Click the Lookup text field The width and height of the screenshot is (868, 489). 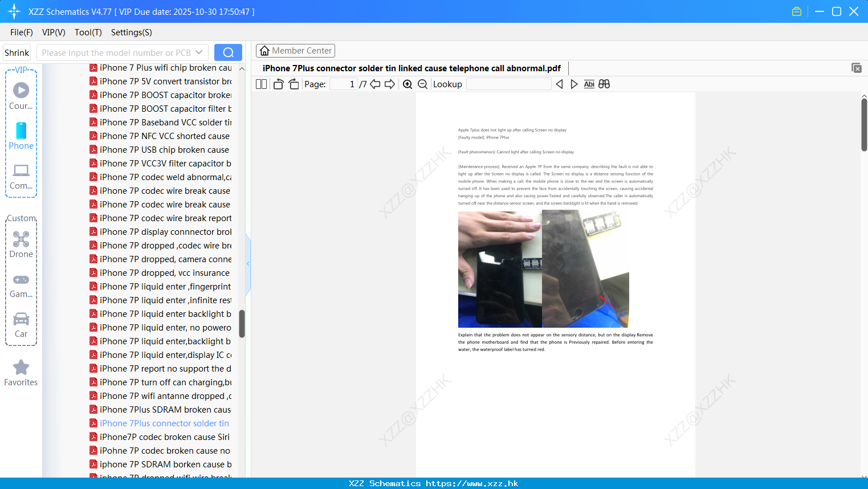pyautogui.click(x=508, y=84)
